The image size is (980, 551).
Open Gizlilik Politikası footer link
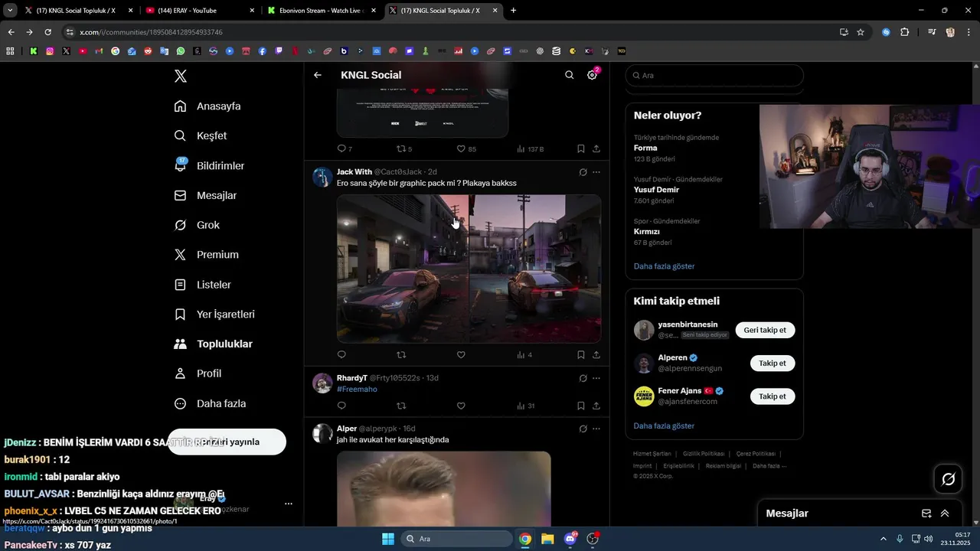(703, 454)
